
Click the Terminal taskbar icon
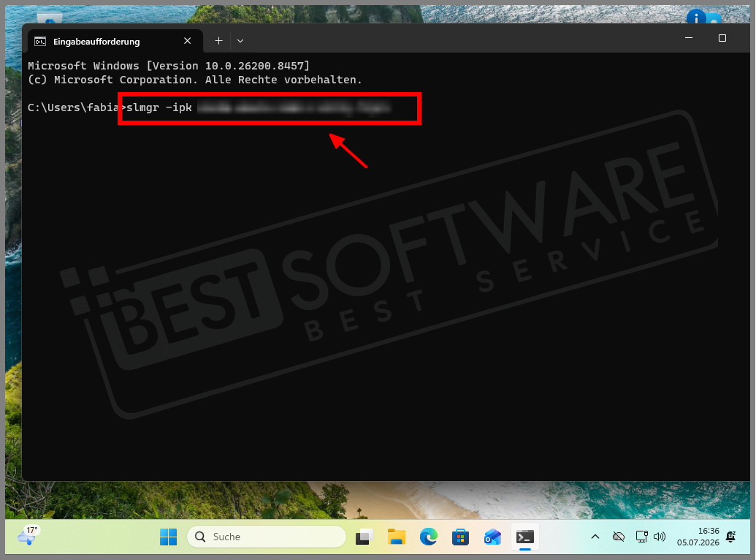525,537
